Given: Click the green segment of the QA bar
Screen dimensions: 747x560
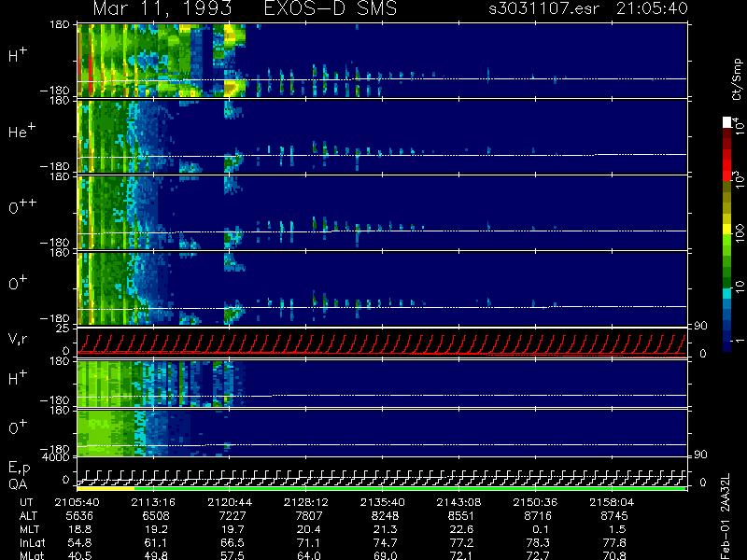Looking at the screenshot, I should (410, 488).
